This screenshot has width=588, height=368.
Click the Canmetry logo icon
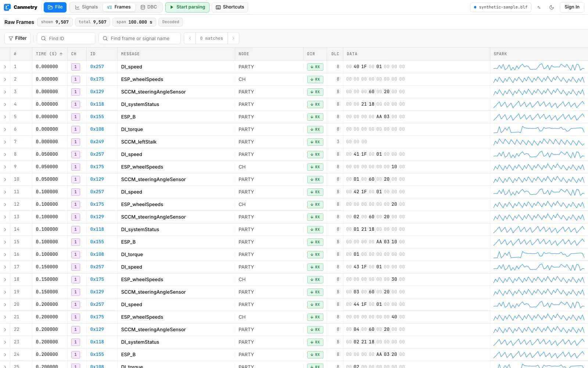coord(7,7)
